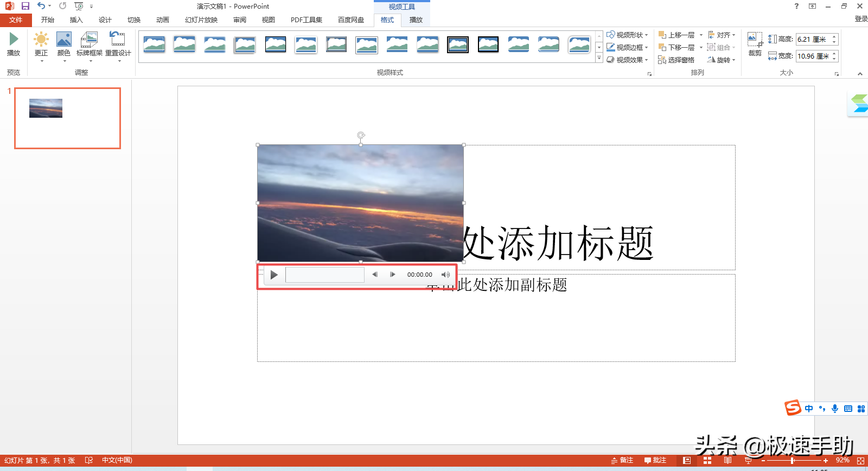
Task: Open 选择窗格 selection pane
Action: click(676, 60)
